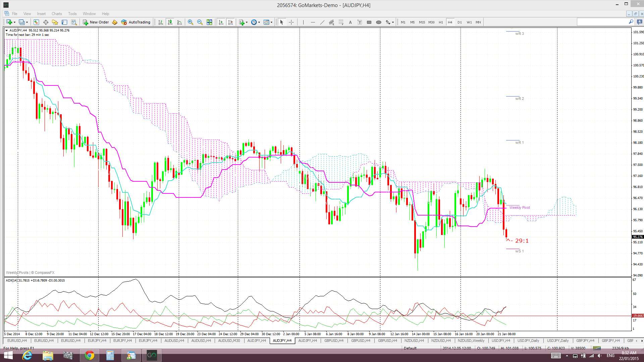Open the Charts menu
The width and height of the screenshot is (644, 362).
(56, 14)
